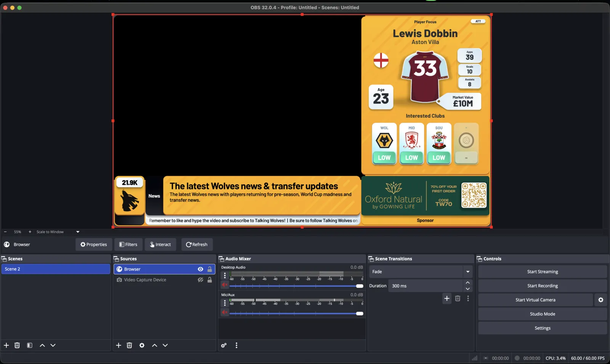Click the 55% zoom level text
The image size is (610, 364).
[x=18, y=232]
